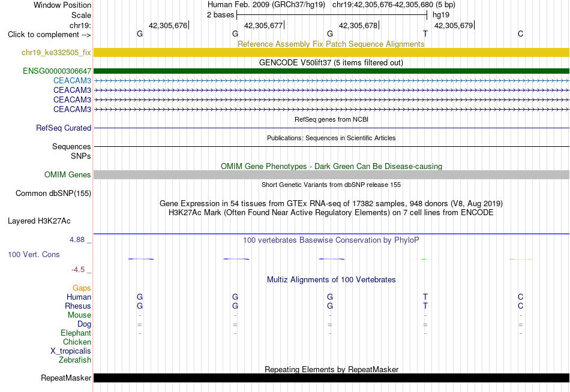Viewport: 570px width, 392px height.
Task: Click the gray OMIM Genes track bar
Action: point(331,175)
